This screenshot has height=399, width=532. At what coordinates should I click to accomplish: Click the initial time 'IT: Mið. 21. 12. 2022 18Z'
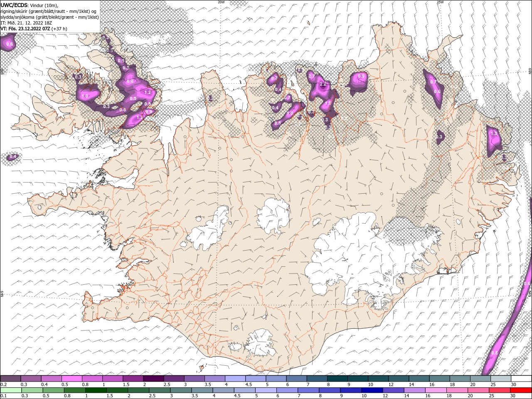pos(26,23)
